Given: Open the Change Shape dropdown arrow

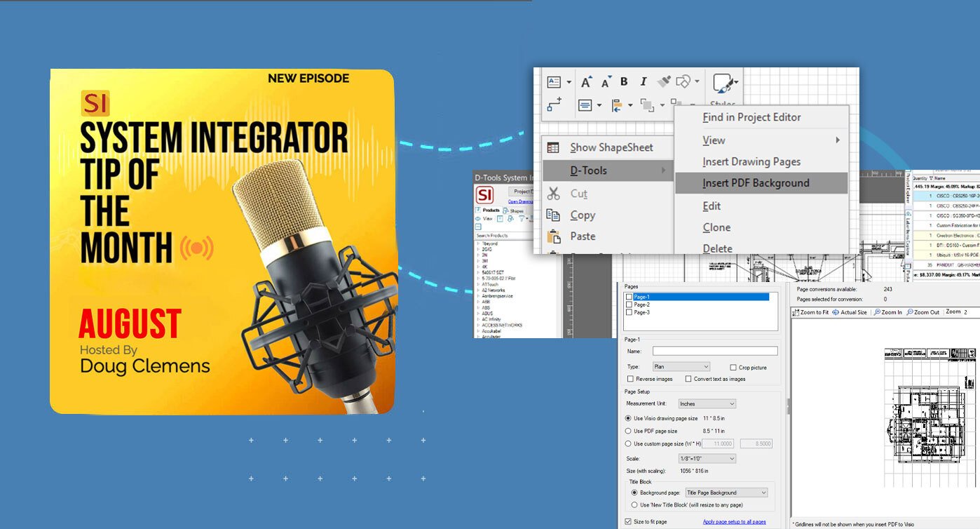Looking at the screenshot, I should tap(697, 83).
